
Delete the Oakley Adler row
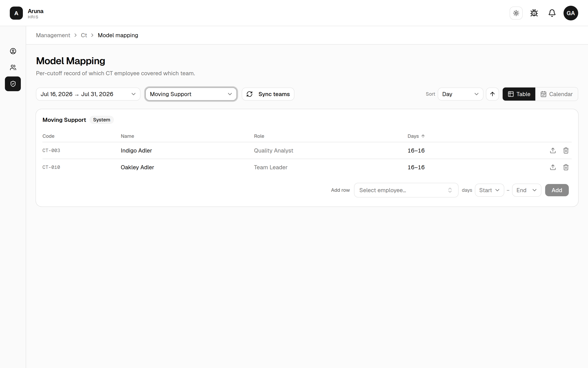tap(566, 167)
